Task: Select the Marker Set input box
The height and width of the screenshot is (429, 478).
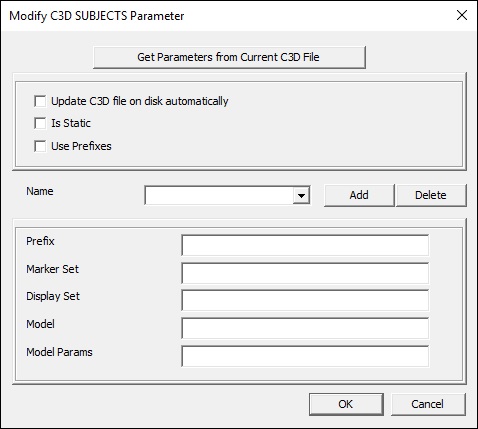Action: (305, 273)
